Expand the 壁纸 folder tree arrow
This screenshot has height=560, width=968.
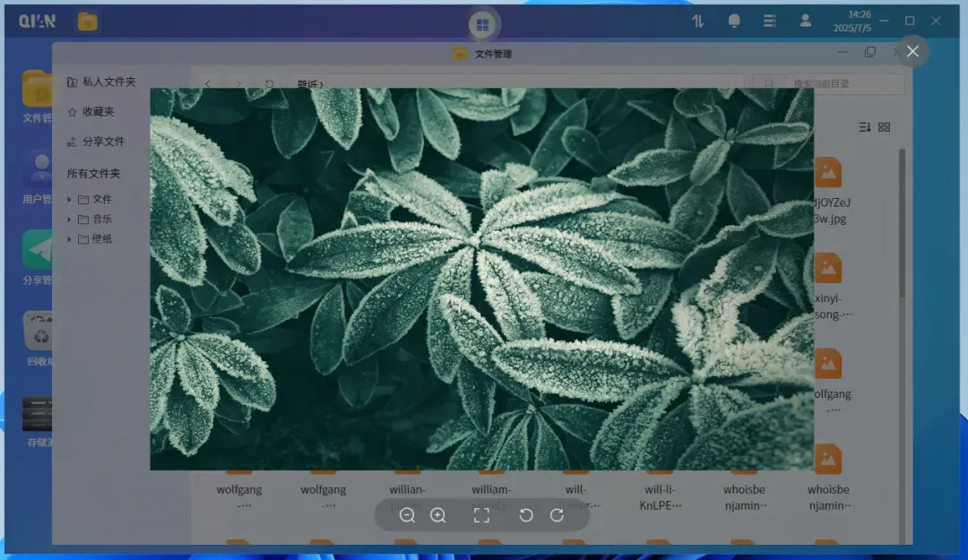tap(69, 239)
